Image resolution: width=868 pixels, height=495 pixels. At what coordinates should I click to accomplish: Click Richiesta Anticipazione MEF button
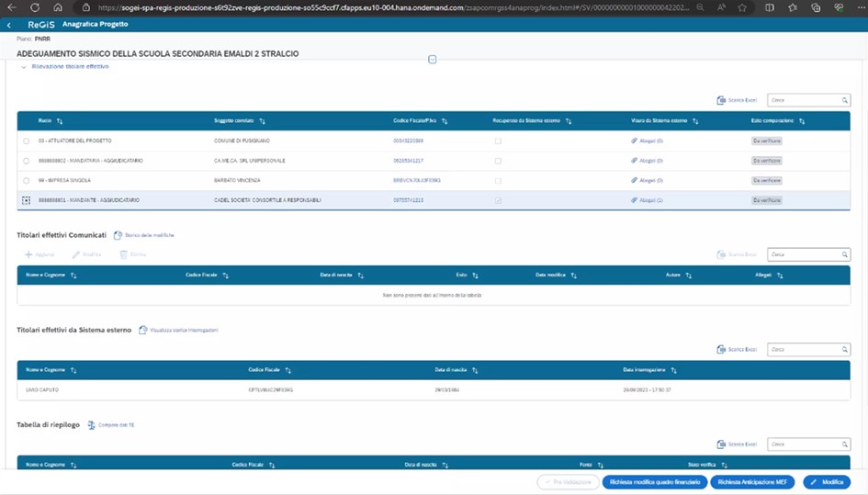[751, 481]
